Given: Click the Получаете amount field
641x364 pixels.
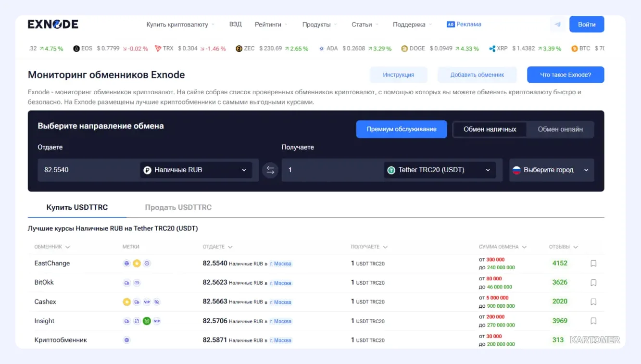Looking at the screenshot, I should coord(332,170).
